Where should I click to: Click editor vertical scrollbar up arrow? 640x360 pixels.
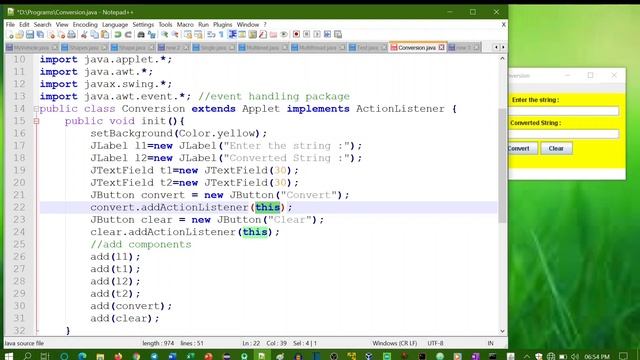502,59
